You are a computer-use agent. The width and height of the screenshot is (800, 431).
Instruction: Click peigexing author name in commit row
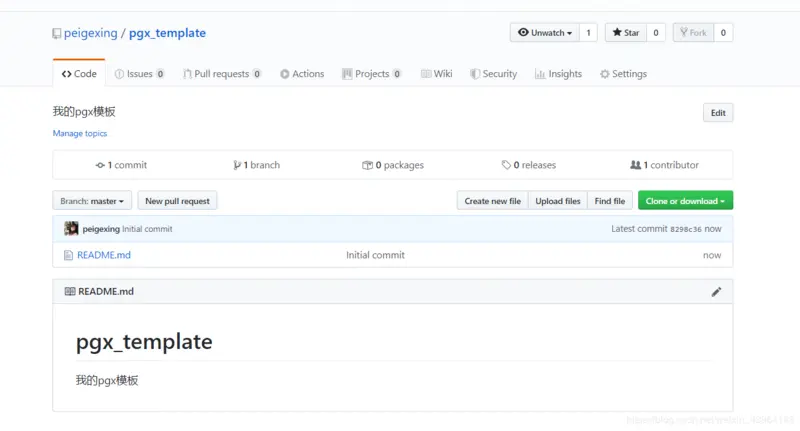tap(101, 229)
